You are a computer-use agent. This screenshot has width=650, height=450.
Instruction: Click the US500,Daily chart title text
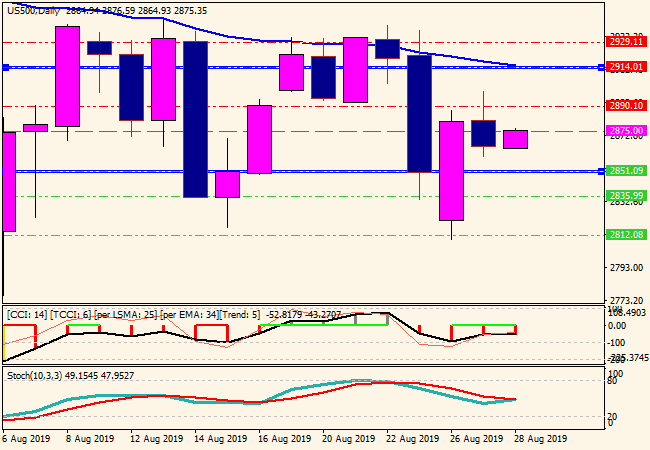coord(34,9)
